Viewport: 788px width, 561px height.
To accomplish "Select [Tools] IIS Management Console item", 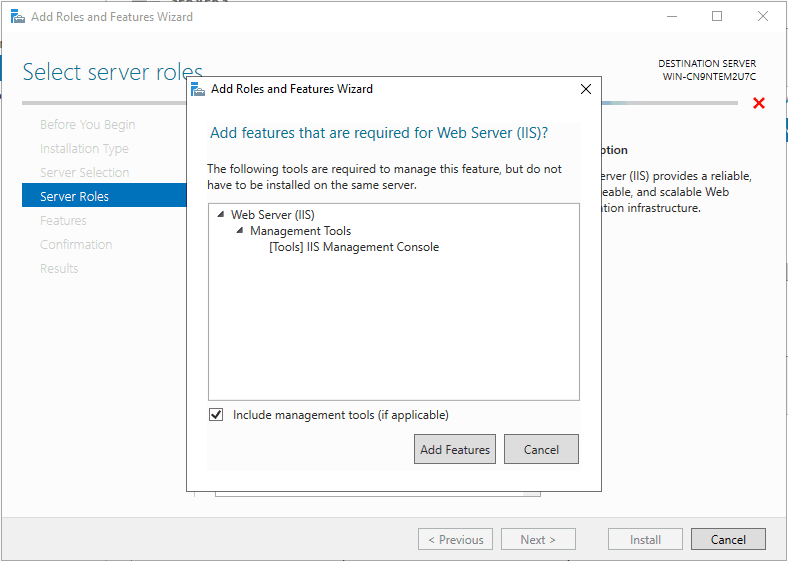I will click(x=354, y=247).
